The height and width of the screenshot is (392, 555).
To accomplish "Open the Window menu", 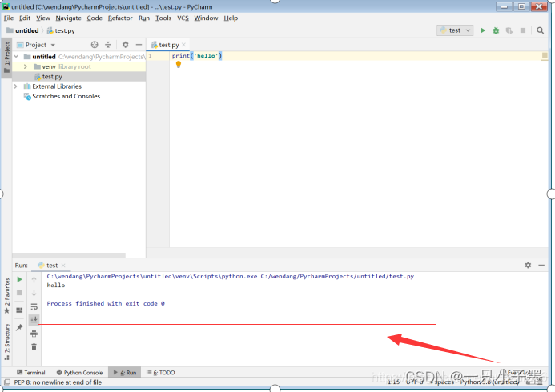I will point(206,18).
